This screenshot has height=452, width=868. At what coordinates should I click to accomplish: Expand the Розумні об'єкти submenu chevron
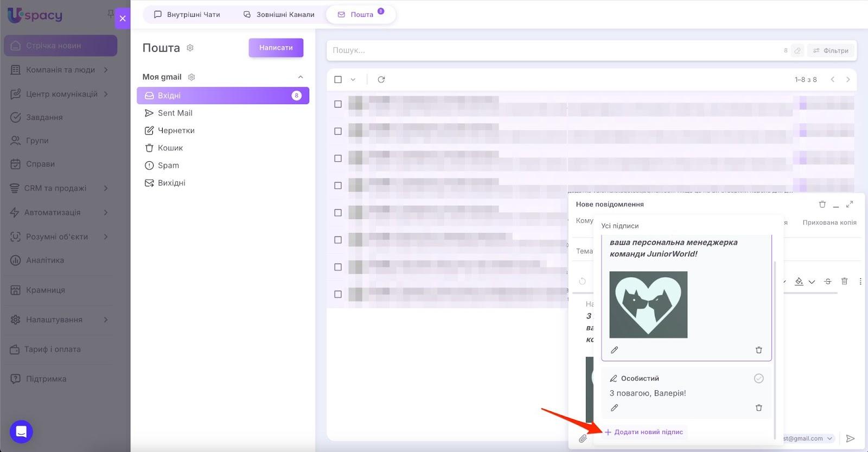[106, 237]
